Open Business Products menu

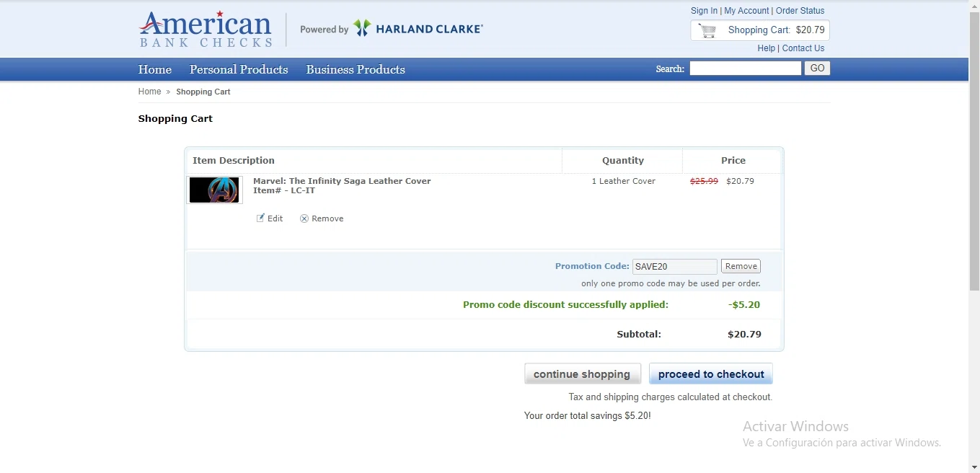pyautogui.click(x=356, y=69)
